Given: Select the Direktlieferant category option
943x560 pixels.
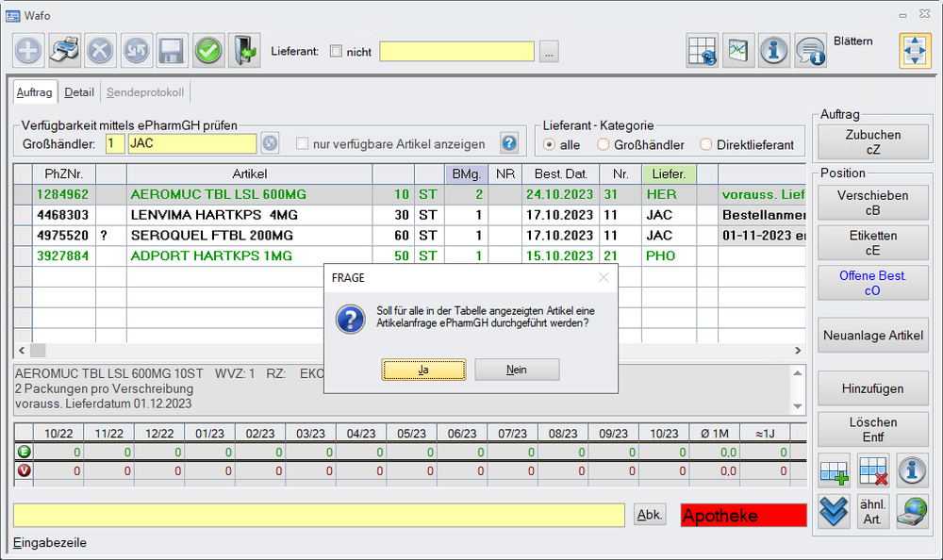Looking at the screenshot, I should 706,144.
